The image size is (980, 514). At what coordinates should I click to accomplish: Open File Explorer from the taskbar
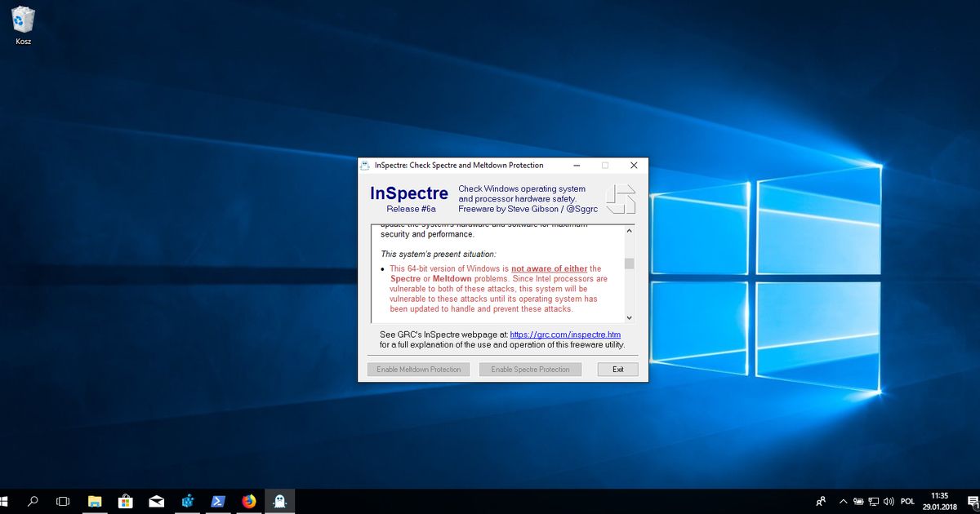click(x=95, y=500)
